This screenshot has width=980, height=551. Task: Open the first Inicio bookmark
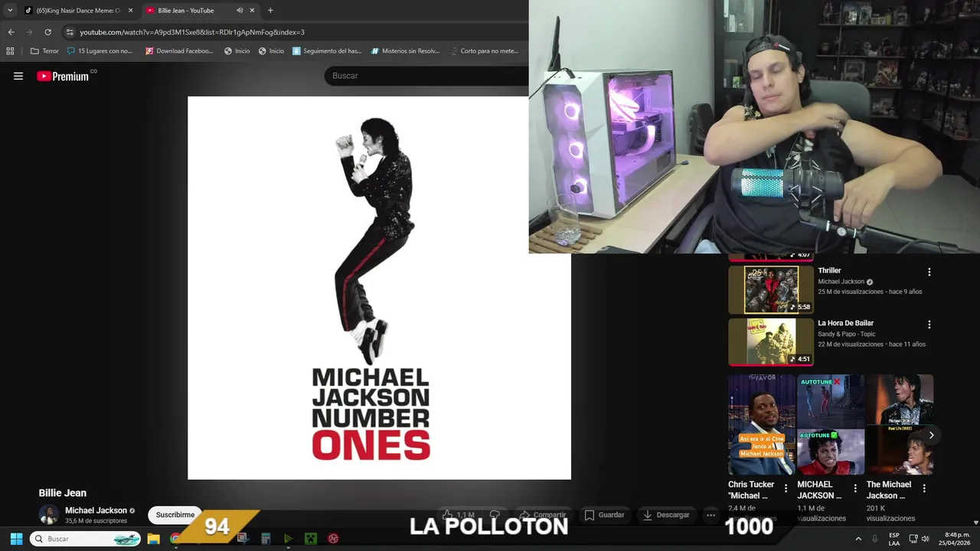tap(237, 51)
